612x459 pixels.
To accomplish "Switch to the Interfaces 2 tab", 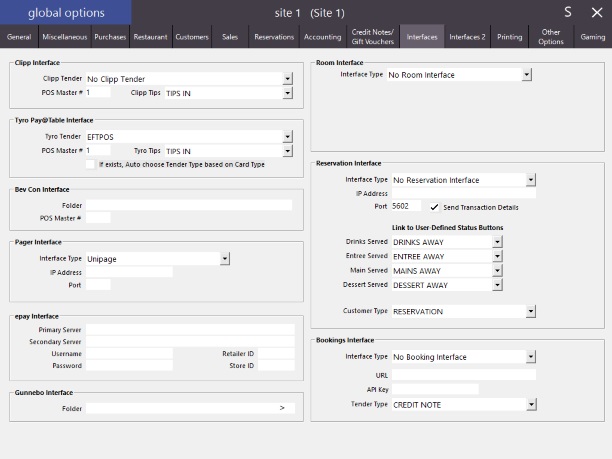I will [467, 37].
